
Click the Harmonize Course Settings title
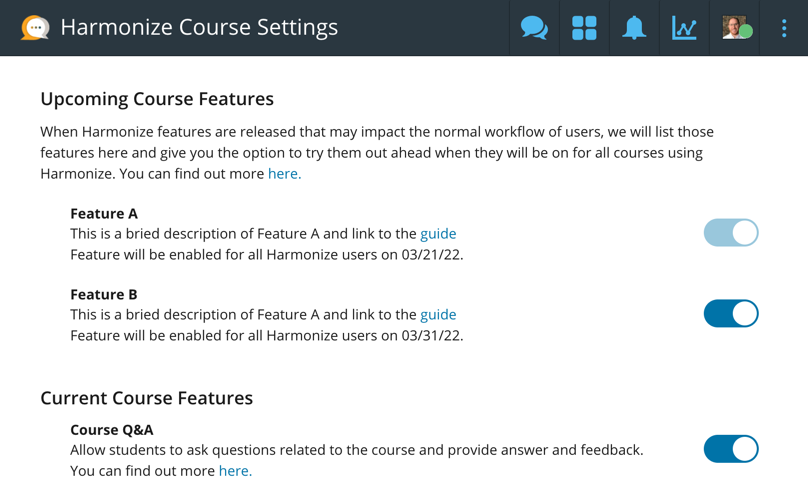(199, 27)
